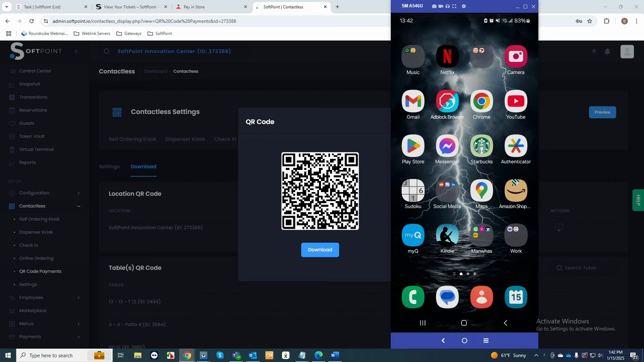
Task: Switch to the Settings tab
Action: 109,166
